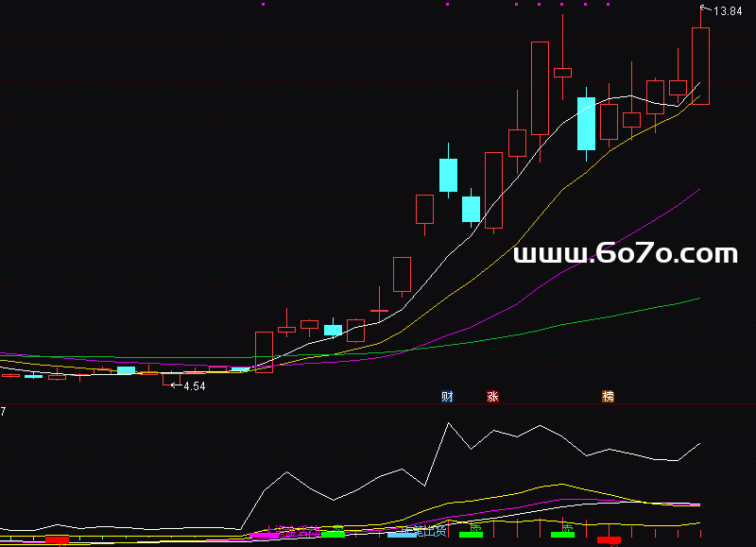Click the large cyan candle beside the white average line
This screenshot has width=756, height=547.
586,123
